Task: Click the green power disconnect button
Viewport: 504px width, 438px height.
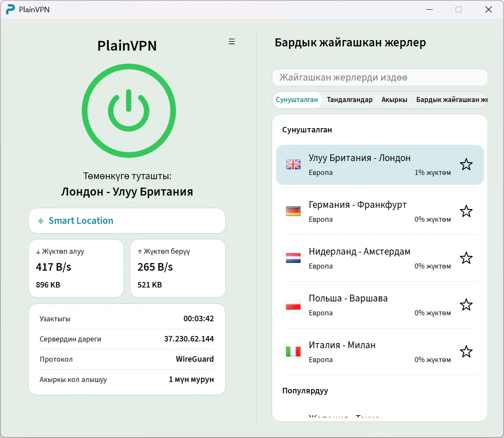Action: 129,110
